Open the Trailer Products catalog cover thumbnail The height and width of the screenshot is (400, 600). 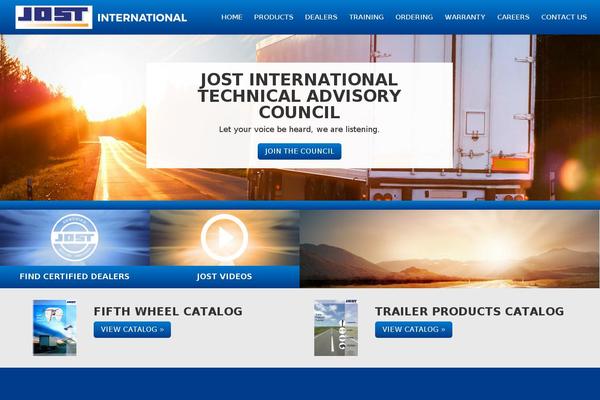pyautogui.click(x=336, y=328)
